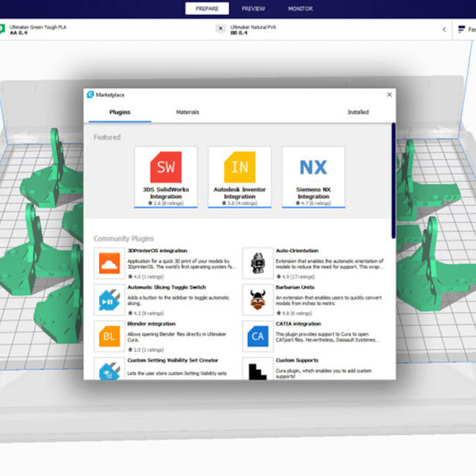
Task: Open the 3DPrinterOS integration title link
Action: [157, 251]
